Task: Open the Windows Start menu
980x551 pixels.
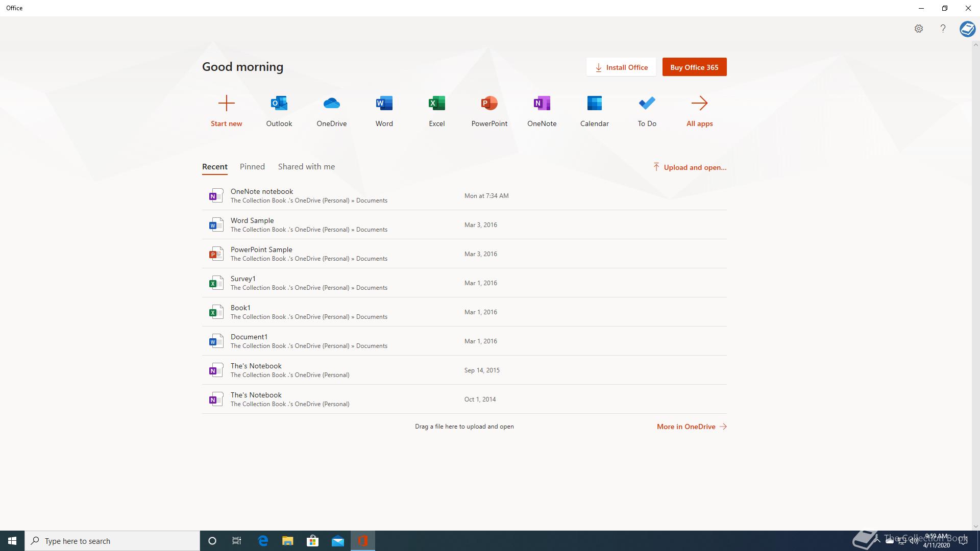Action: click(12, 541)
